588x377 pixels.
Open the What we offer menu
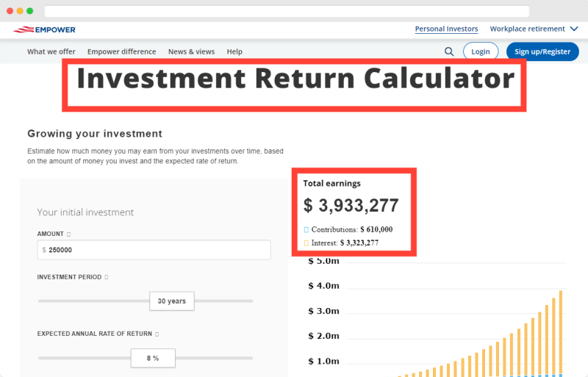pyautogui.click(x=51, y=51)
